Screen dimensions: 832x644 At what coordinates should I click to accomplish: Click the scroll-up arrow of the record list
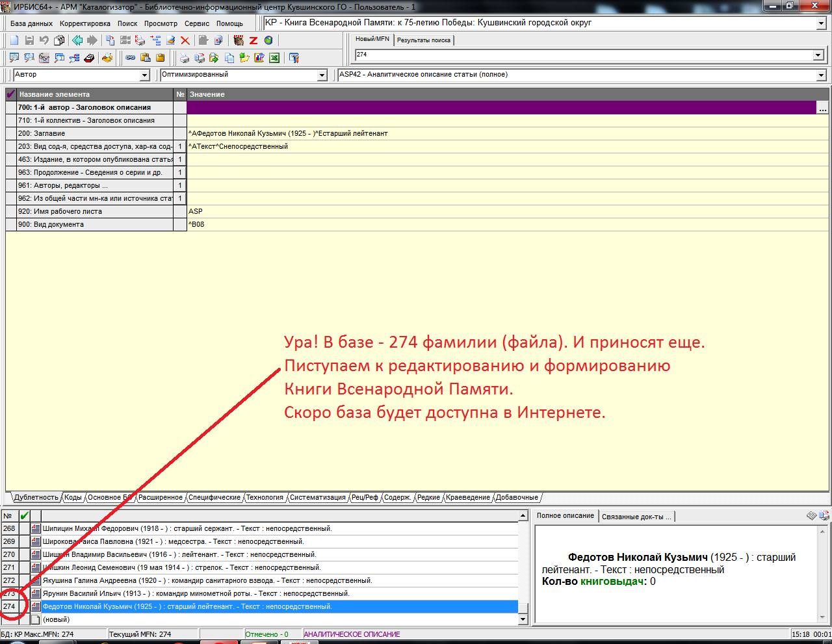[523, 516]
